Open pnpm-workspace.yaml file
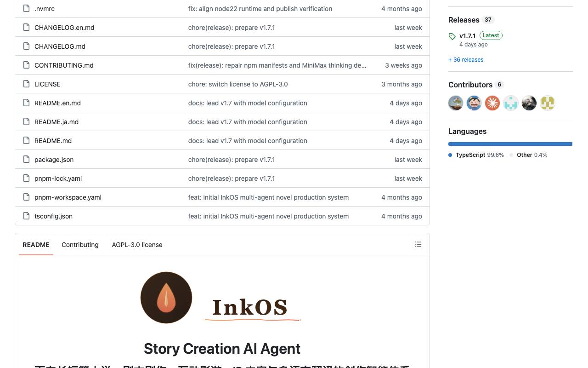 (68, 197)
